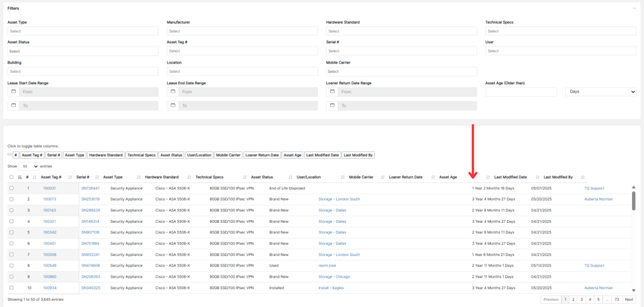
Task: Click the Previous pagination button
Action: click(x=551, y=299)
